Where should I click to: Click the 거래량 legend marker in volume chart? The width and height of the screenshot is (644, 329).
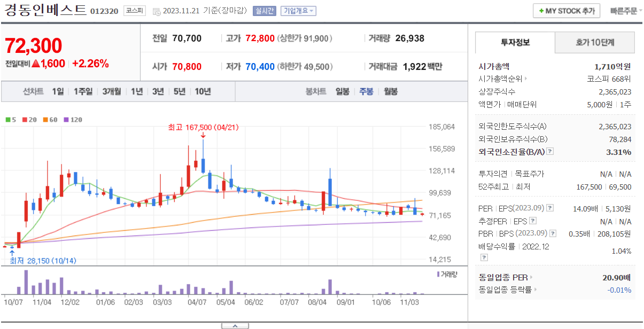pos(439,274)
